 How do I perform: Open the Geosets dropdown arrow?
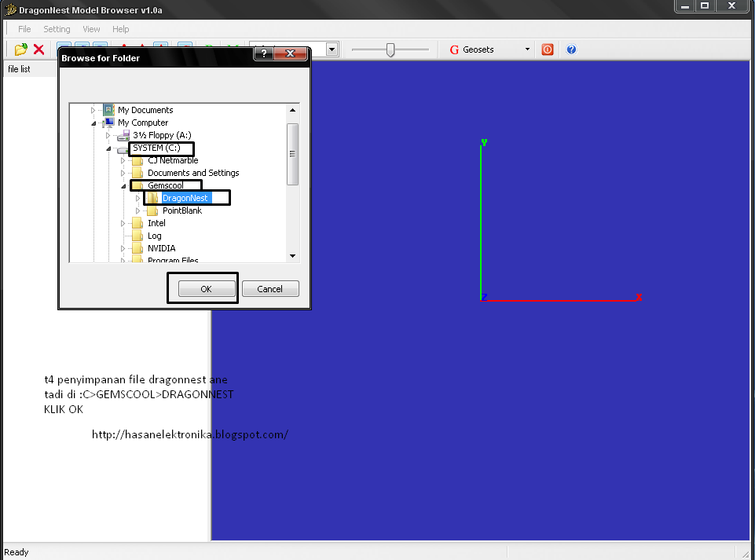point(527,49)
